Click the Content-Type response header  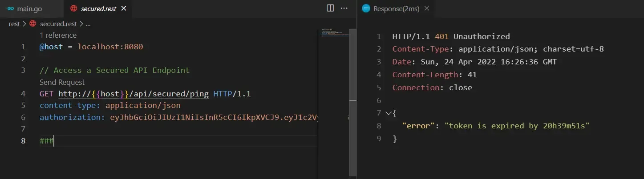[421, 49]
